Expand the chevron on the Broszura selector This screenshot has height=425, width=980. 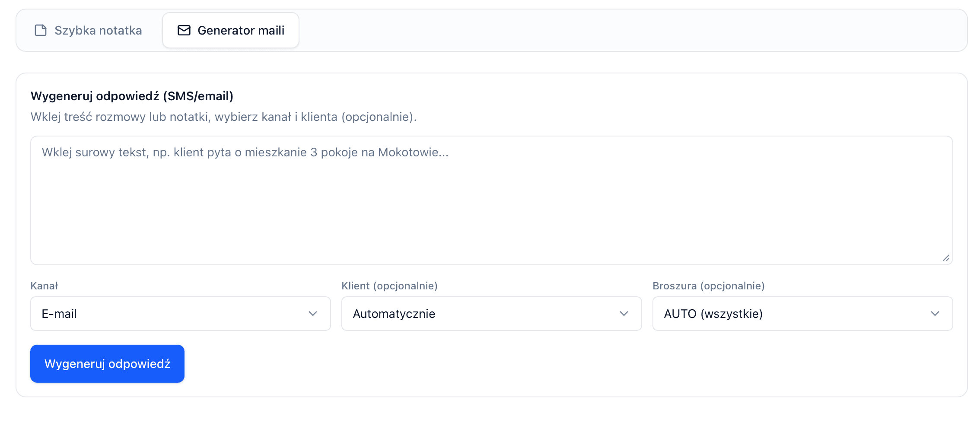pos(935,314)
